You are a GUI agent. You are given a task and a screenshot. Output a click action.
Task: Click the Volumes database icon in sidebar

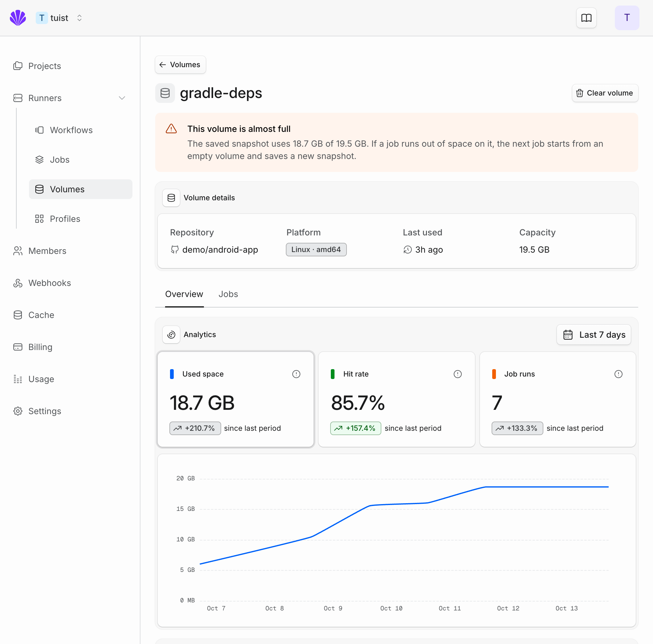(x=39, y=189)
